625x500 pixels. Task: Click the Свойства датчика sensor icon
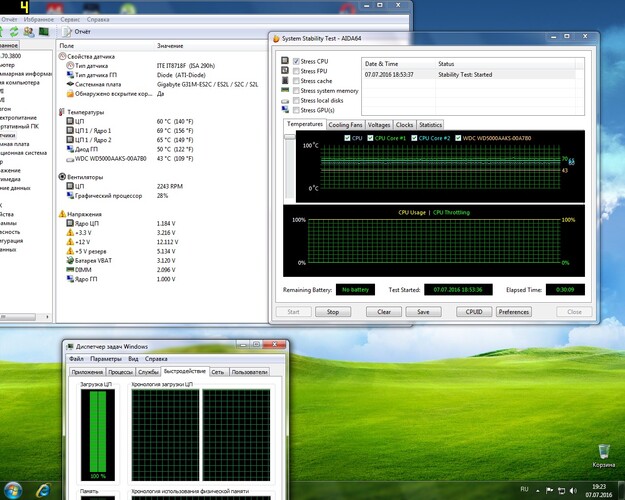(62, 56)
